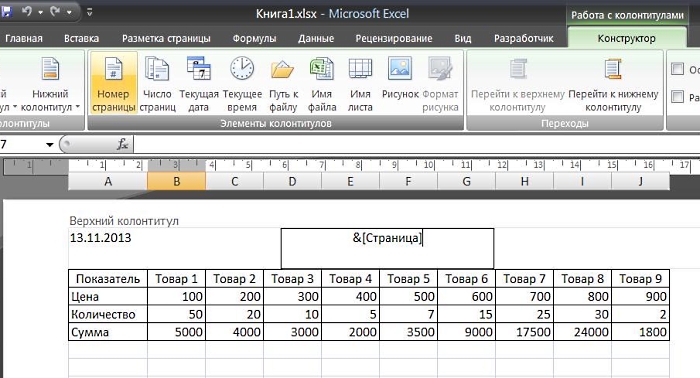
Task: Go to Перейти к нижнему колонтитулу
Action: point(613,83)
